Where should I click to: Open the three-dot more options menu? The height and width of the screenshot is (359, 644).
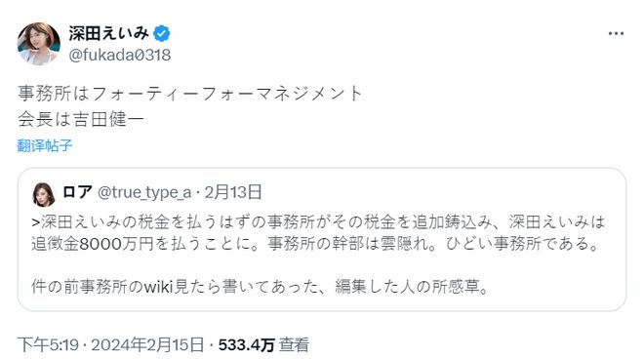(616, 34)
